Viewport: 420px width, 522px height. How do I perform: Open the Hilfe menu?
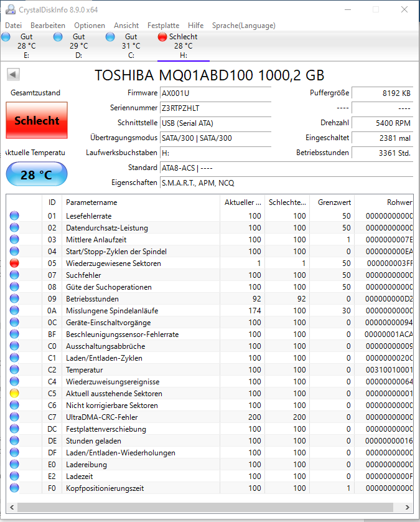(195, 26)
